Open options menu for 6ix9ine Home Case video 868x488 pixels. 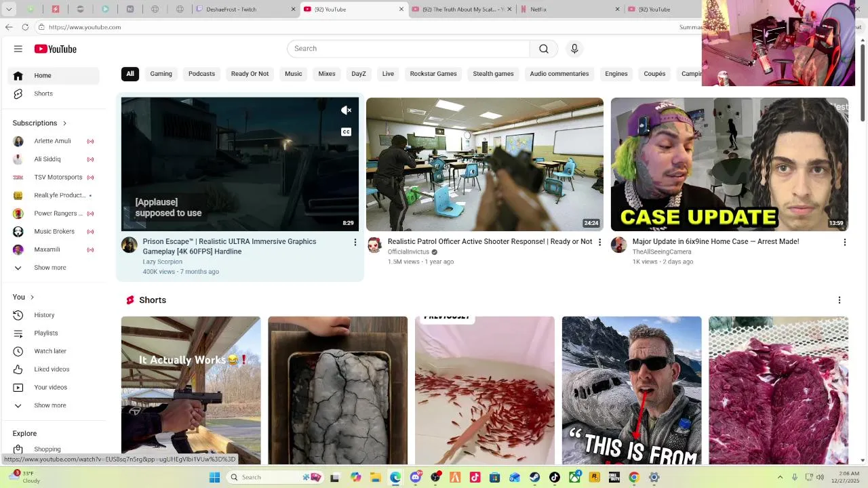click(844, 242)
